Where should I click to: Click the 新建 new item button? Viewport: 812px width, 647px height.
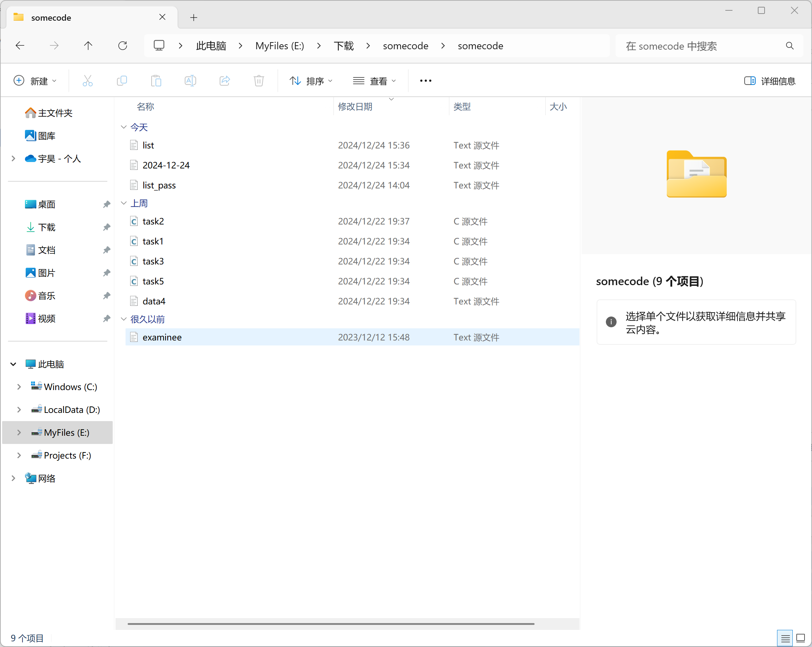[x=35, y=81]
